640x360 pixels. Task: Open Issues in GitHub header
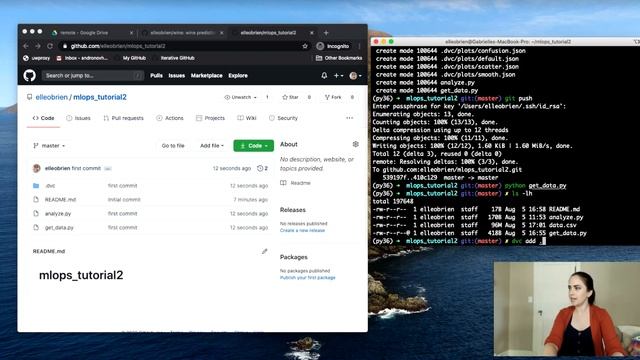point(177,76)
